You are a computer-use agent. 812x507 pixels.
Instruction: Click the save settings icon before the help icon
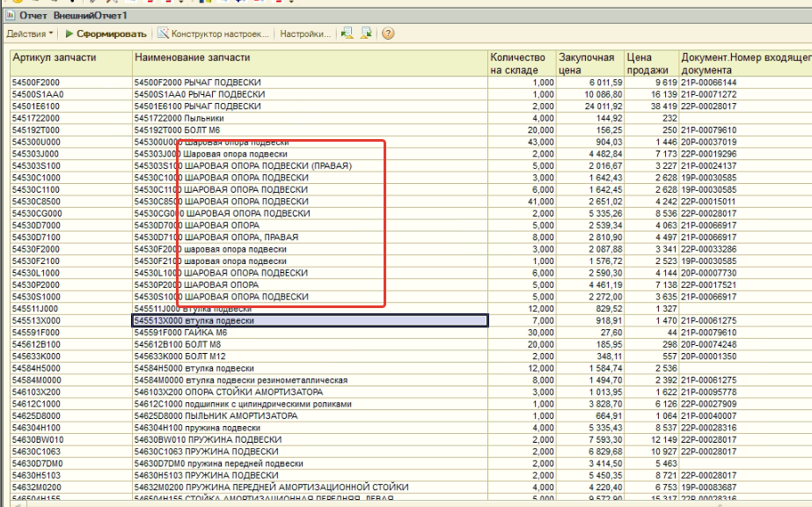click(x=366, y=33)
